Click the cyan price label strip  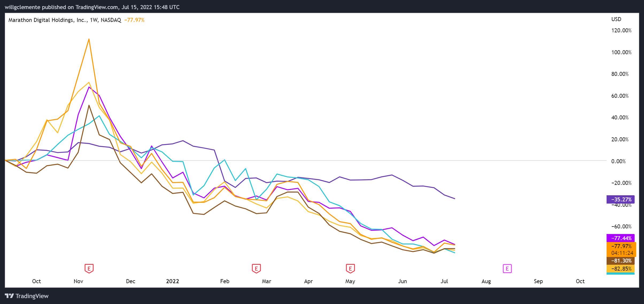tap(620, 274)
